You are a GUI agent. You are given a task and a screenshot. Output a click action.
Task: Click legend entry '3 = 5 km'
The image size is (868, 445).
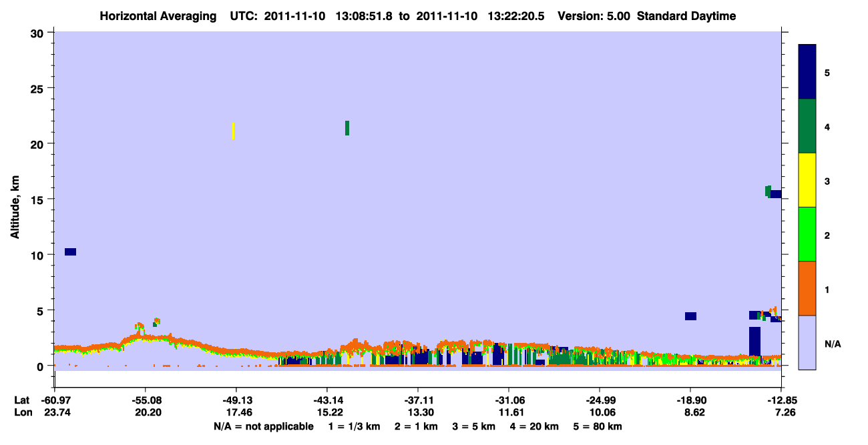click(x=475, y=426)
